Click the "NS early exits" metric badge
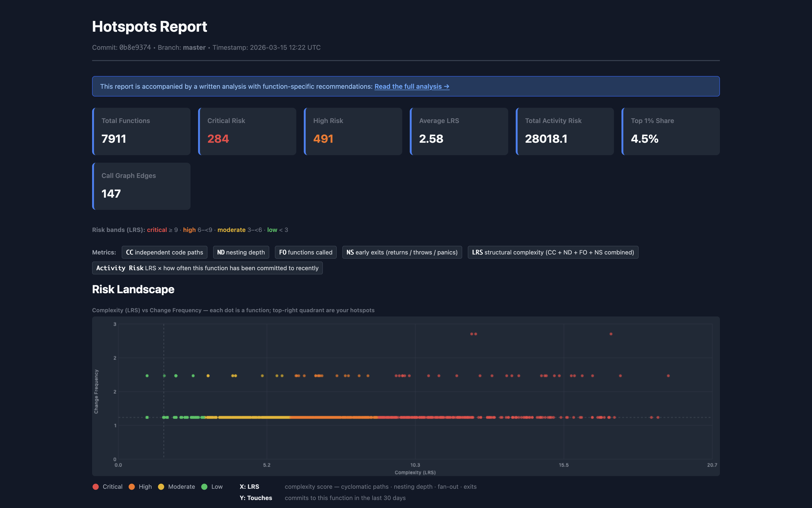812x508 pixels. tap(402, 252)
